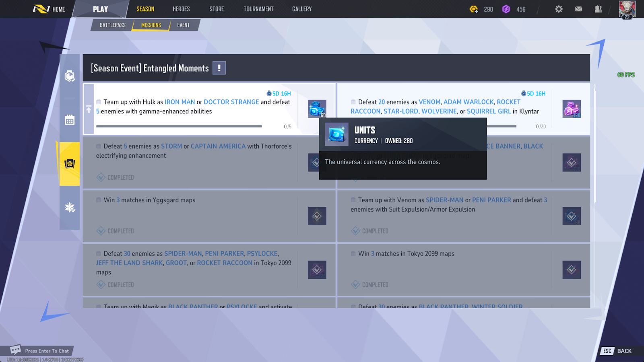Click the ADAM WARLOCK hero link
Viewport: 644px width, 362px height.
click(469, 102)
